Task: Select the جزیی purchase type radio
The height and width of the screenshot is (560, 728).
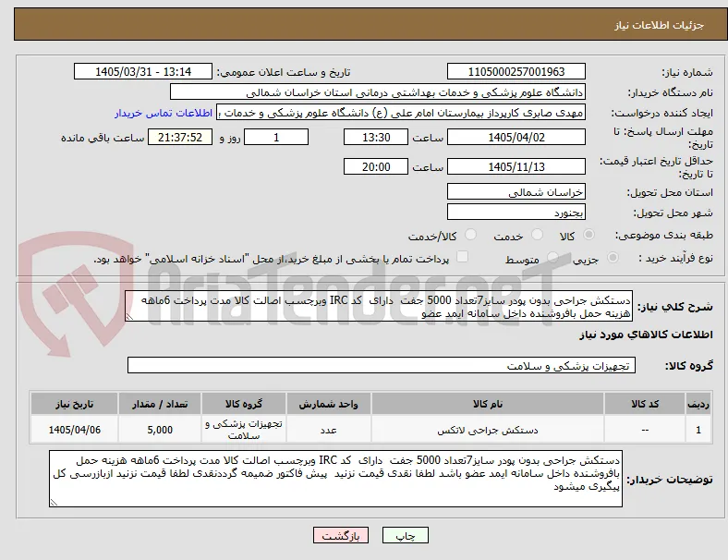Action: (613, 258)
